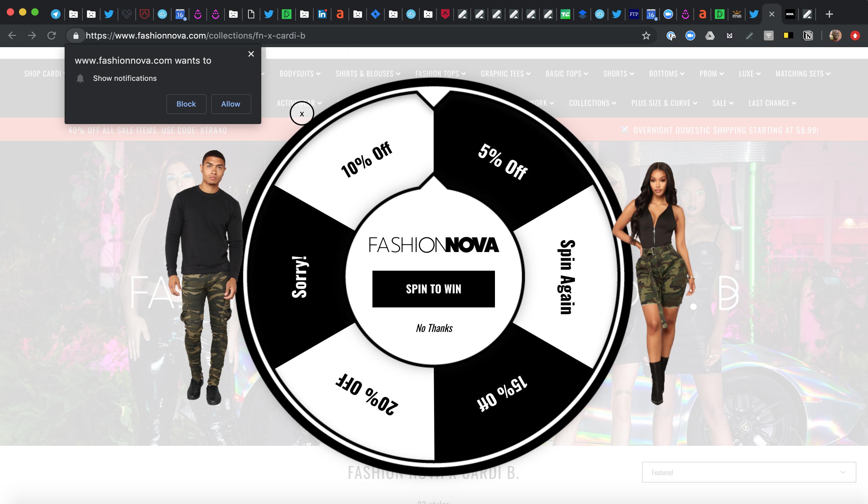The height and width of the screenshot is (504, 868).
Task: Open the Sale navigation menu
Action: 723,103
